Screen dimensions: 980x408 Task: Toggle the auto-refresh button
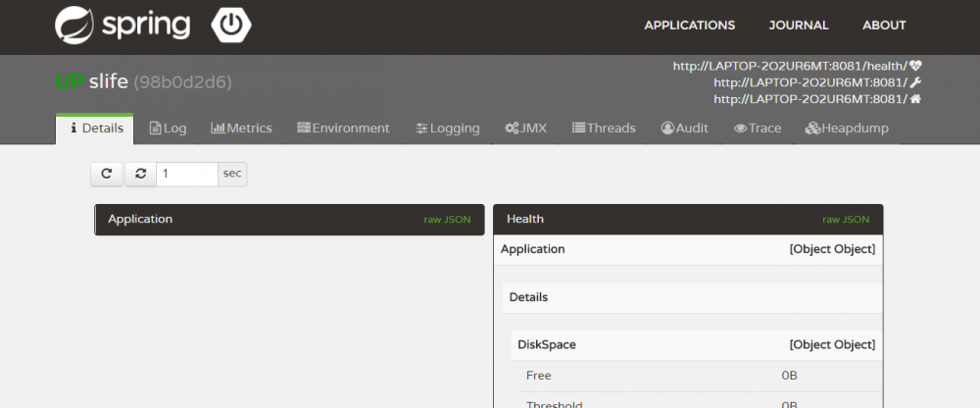click(x=140, y=174)
